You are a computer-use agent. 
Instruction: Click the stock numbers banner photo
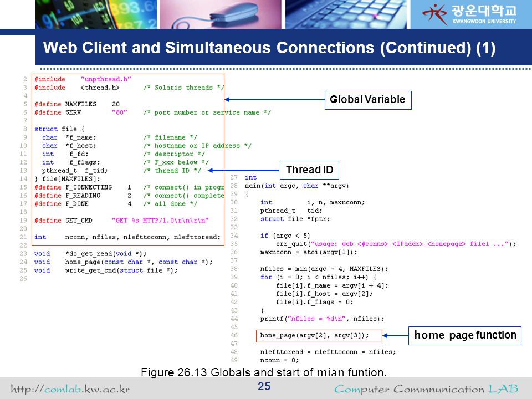(x=96, y=14)
